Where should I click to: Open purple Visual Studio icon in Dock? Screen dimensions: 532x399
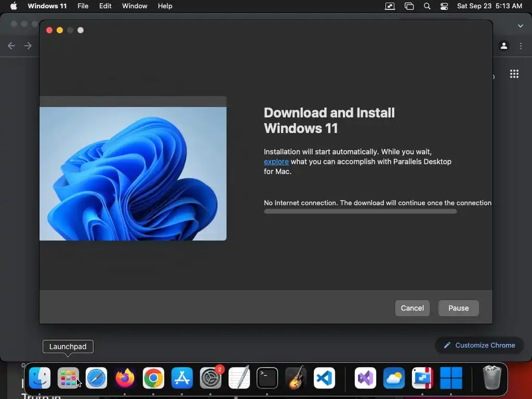(x=365, y=378)
